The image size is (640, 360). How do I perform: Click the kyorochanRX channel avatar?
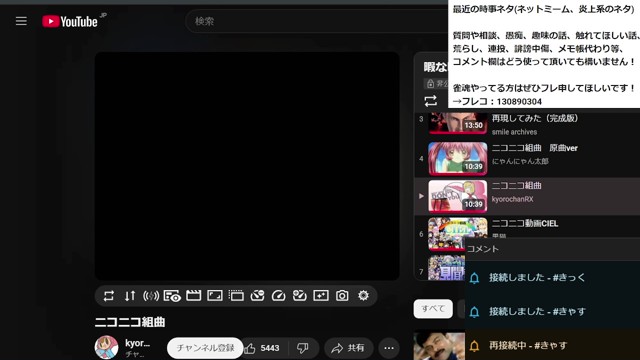(x=107, y=347)
